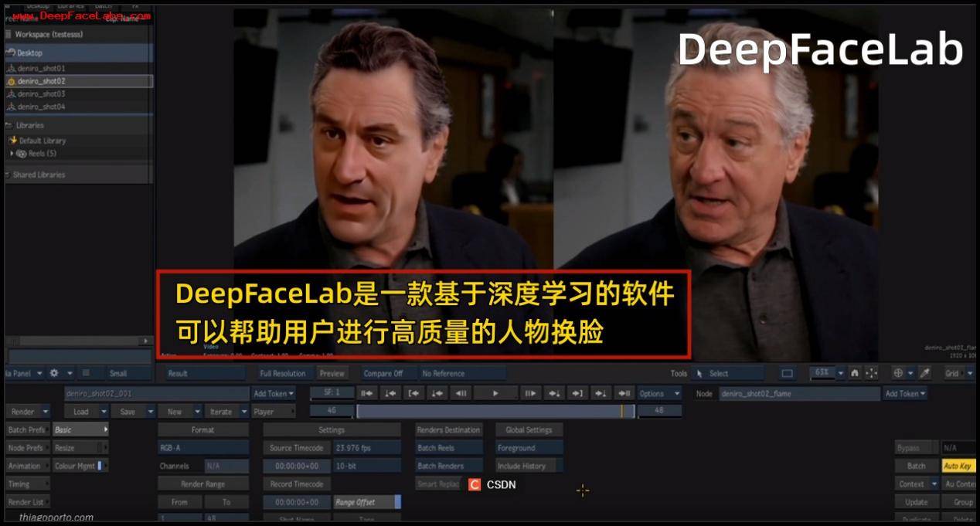The image size is (980, 526).
Task: Step back one frame
Action: (461, 393)
